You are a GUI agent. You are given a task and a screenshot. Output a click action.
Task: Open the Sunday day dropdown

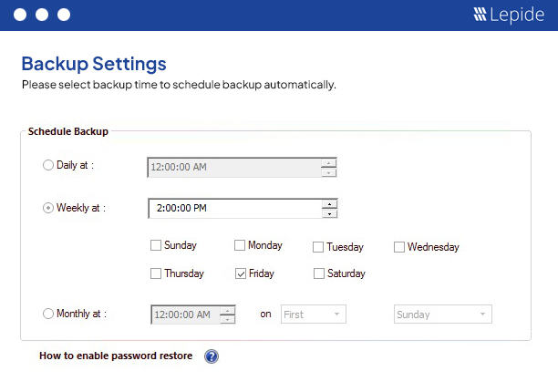pyautogui.click(x=443, y=315)
